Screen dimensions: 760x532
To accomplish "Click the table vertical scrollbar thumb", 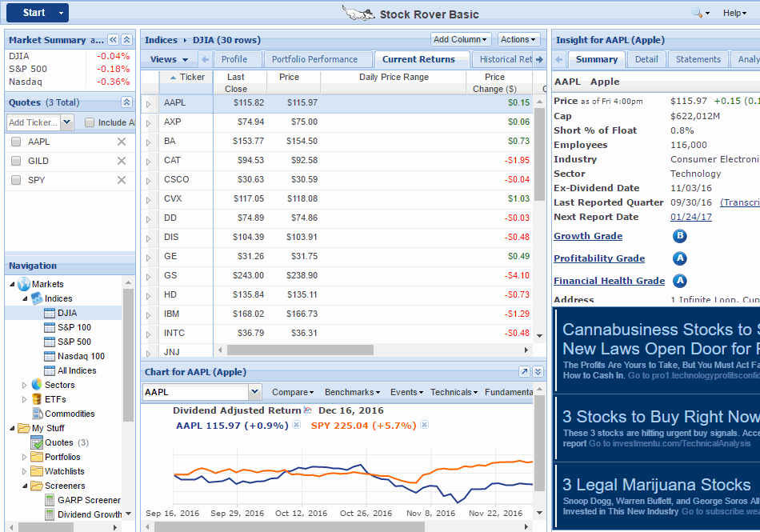I will [539, 154].
